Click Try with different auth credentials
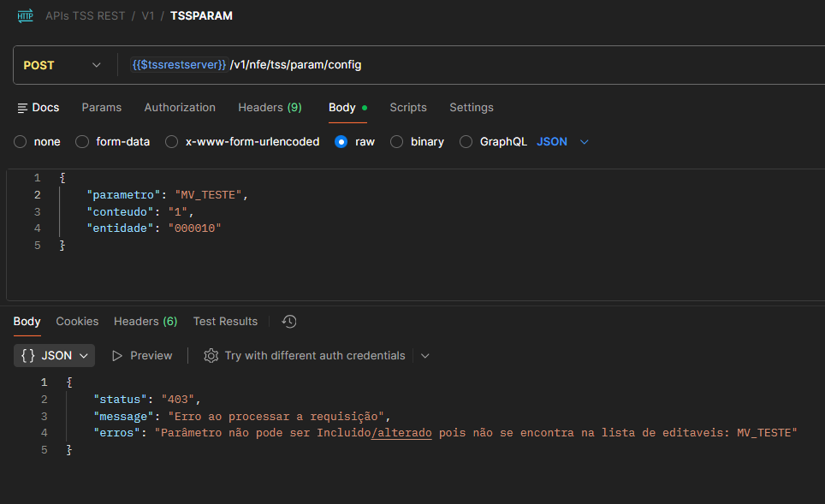Screen dimensions: 825x504 [x=315, y=355]
